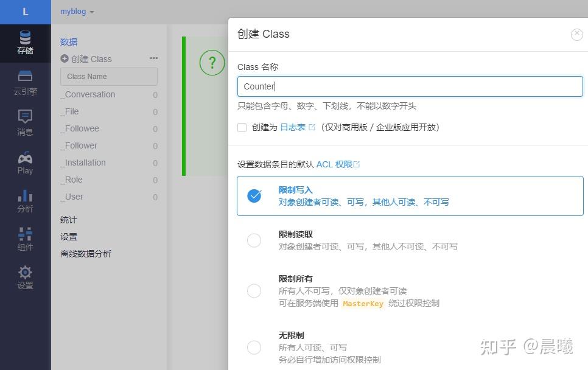Open the 分析 analytics section

(x=25, y=200)
